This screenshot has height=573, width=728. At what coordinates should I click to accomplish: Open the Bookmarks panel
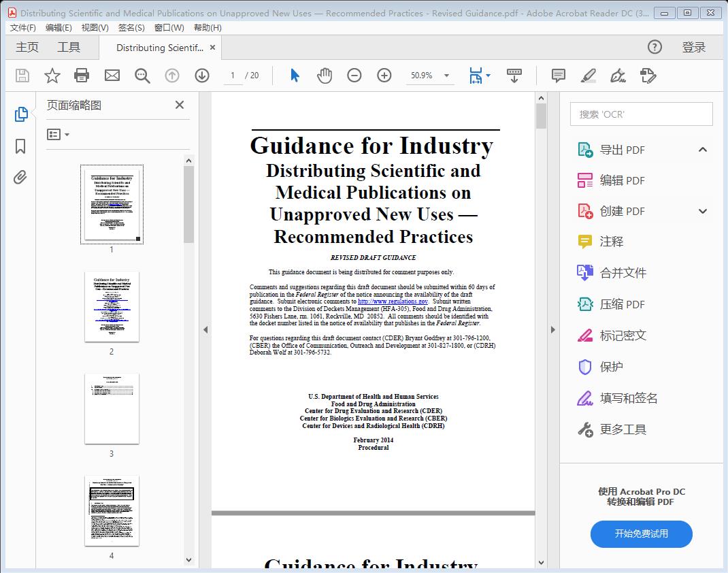coord(21,146)
